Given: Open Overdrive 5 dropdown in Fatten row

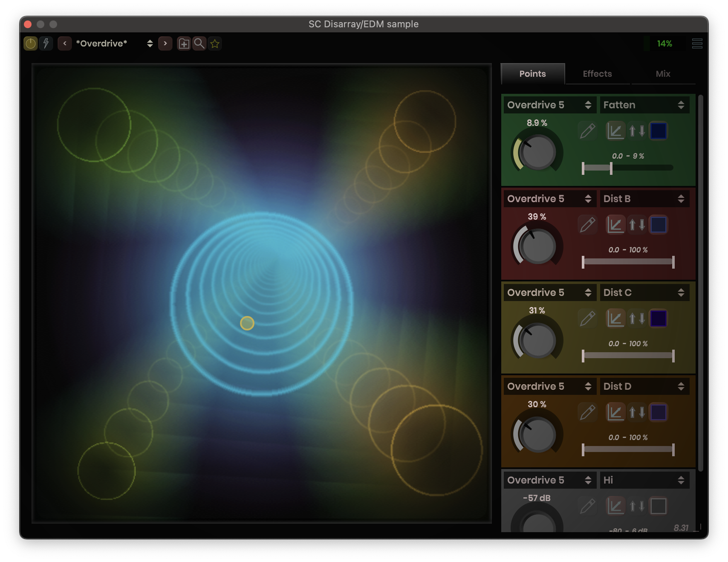Looking at the screenshot, I should pos(550,105).
